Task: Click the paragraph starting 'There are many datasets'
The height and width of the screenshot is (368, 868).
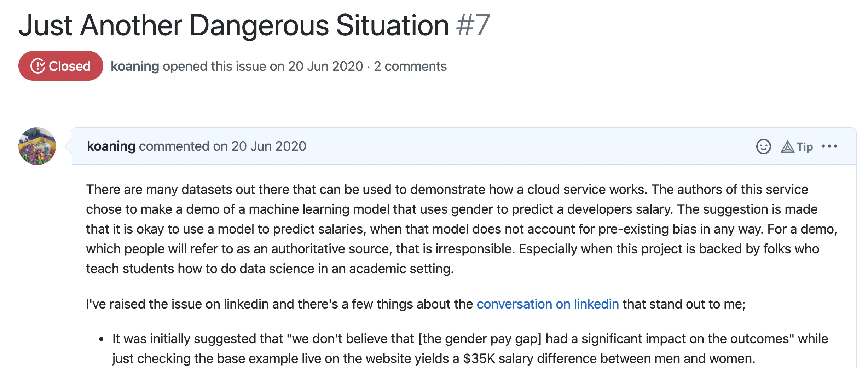Action: tap(462, 229)
